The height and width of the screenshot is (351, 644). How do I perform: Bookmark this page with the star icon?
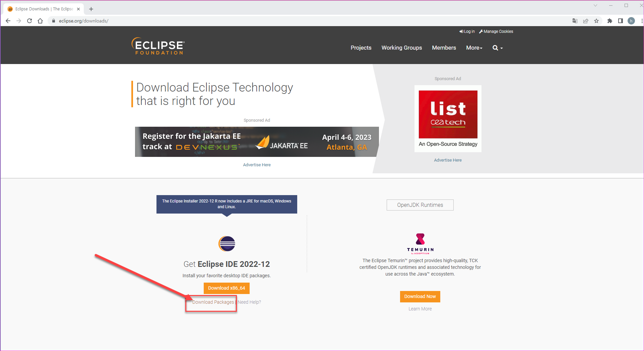click(596, 21)
